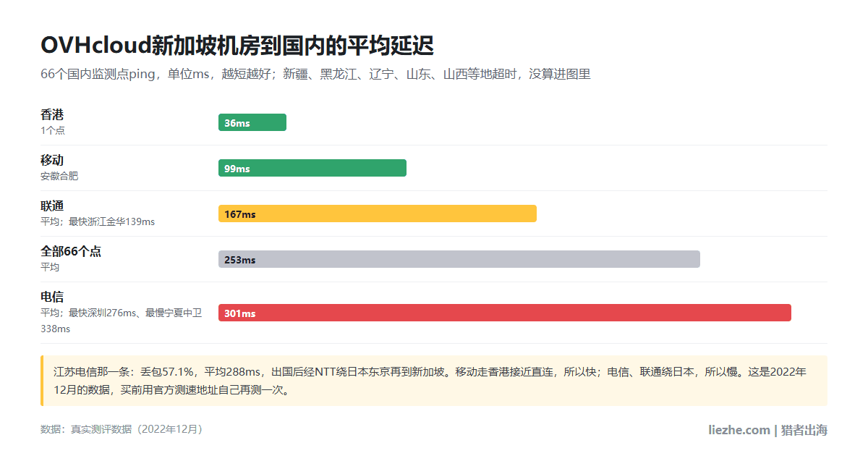Click the yellow 167ms bar
The height and width of the screenshot is (469, 868).
(378, 214)
